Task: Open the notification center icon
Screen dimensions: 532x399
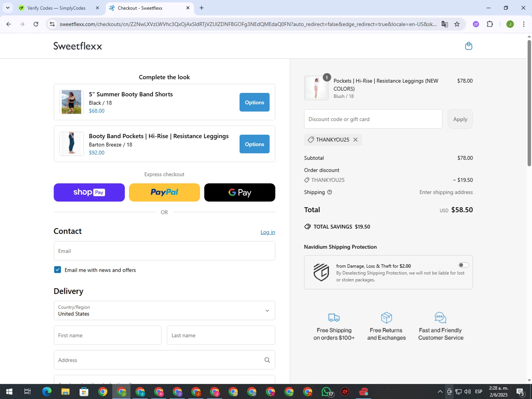Action: (520, 392)
